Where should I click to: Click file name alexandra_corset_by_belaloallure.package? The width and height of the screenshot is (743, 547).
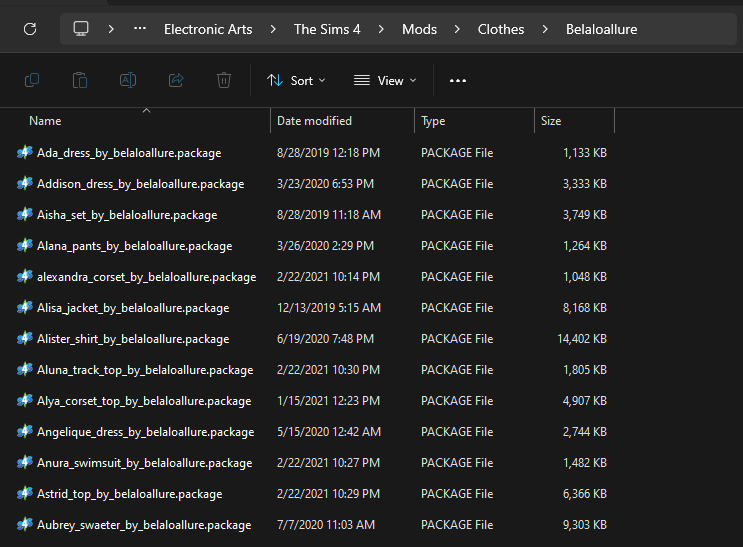(146, 277)
